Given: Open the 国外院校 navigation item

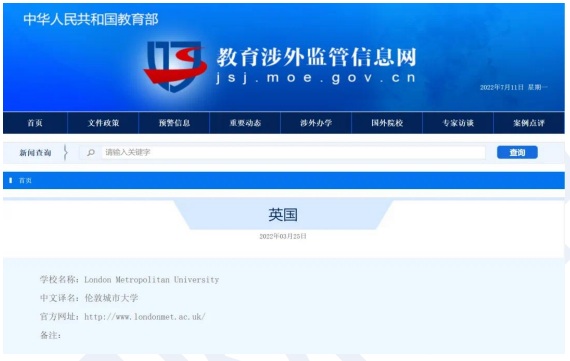Looking at the screenshot, I should pyautogui.click(x=387, y=123).
